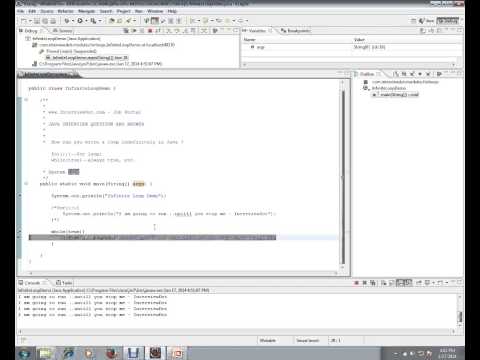Click the green Run toolbar icon
Viewport: 480px width, 360px height.
(80, 21)
